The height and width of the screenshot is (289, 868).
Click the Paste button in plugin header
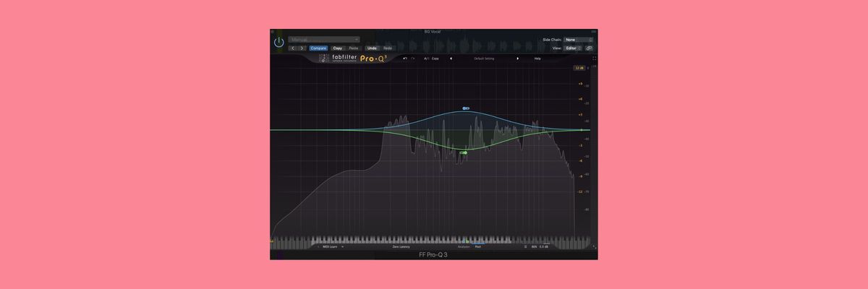(x=353, y=48)
